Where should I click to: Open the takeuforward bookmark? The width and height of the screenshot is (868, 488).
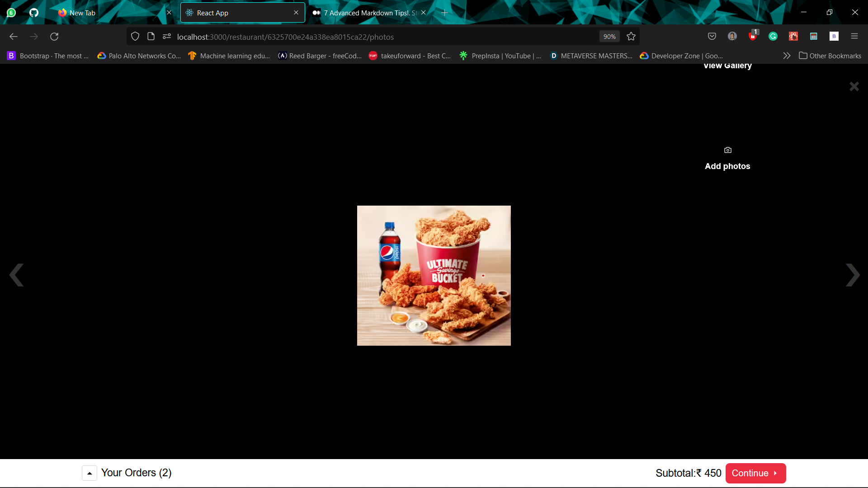click(x=410, y=56)
